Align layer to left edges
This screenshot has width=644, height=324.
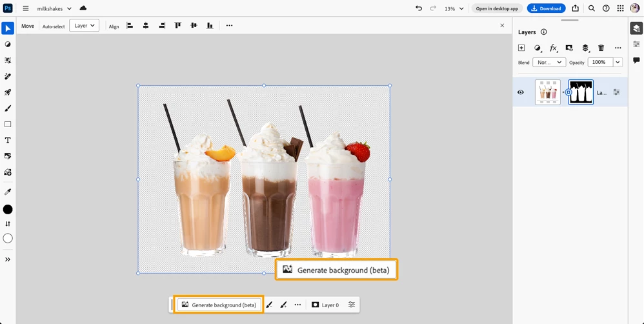click(130, 25)
